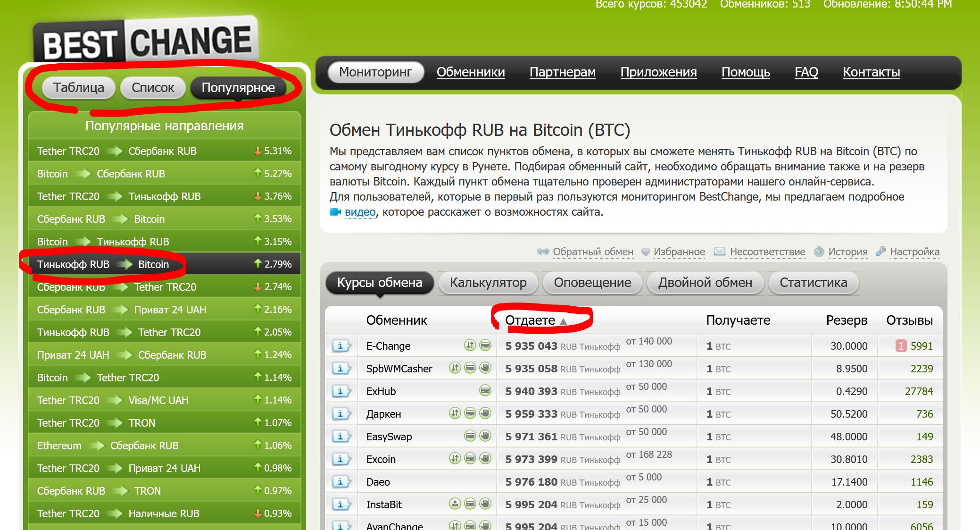
Task: Open FAQ in the top navigation
Action: coord(806,72)
